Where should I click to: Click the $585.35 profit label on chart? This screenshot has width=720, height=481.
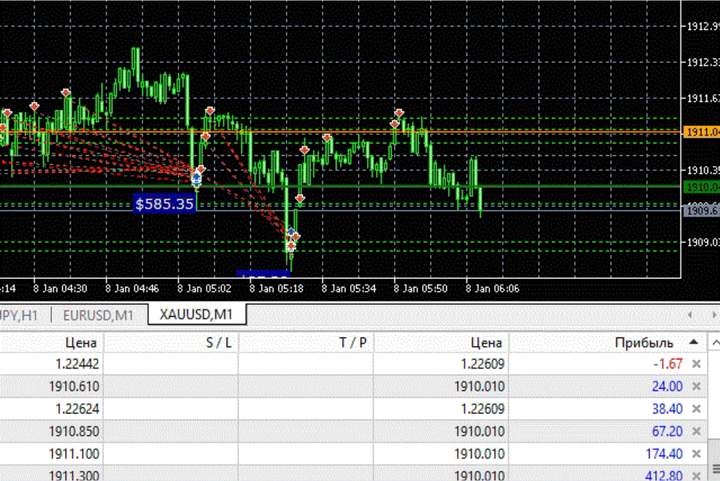point(165,203)
